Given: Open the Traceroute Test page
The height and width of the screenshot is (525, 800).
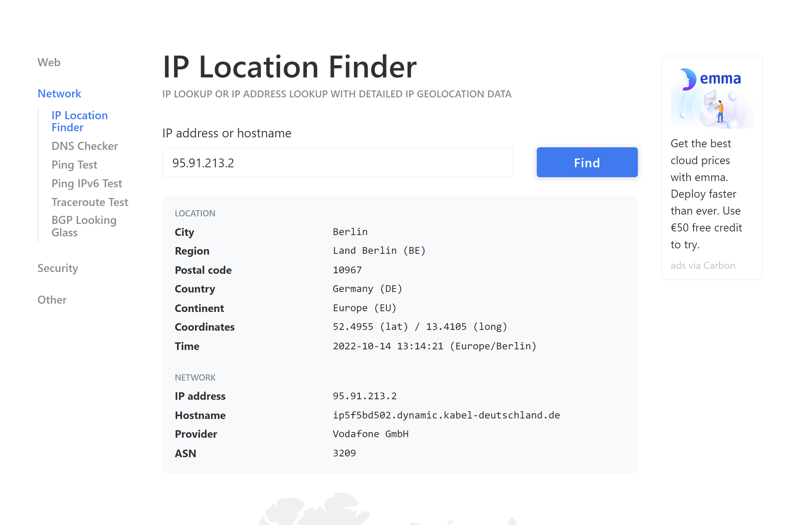Looking at the screenshot, I should (x=90, y=202).
